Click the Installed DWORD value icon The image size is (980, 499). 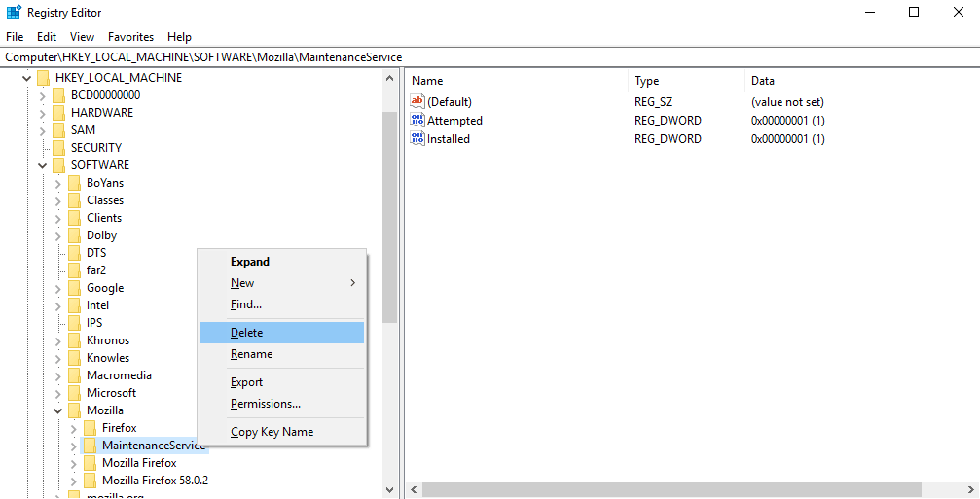click(x=417, y=139)
